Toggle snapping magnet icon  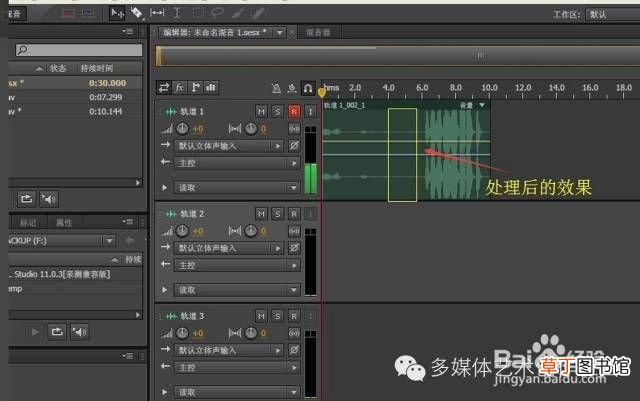[308, 88]
